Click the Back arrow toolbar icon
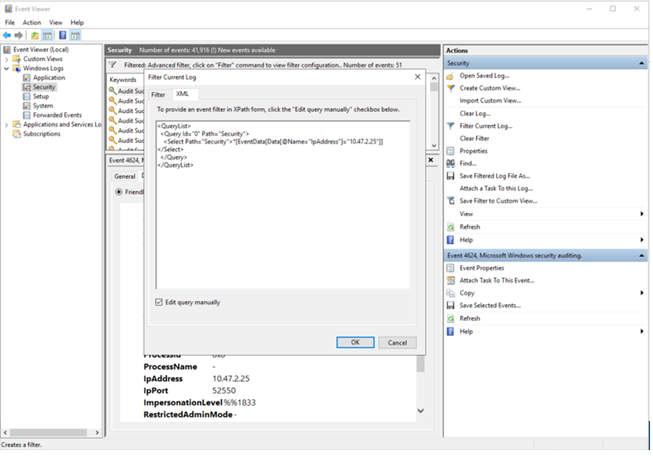This screenshot has width=653, height=462. tap(7, 35)
